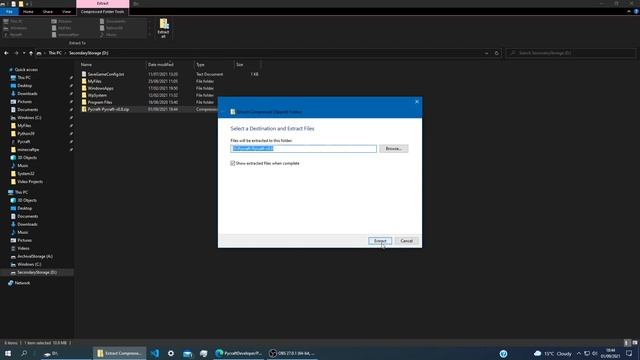This screenshot has width=640, height=360.
Task: Open Network in the navigation pane
Action: click(x=22, y=283)
